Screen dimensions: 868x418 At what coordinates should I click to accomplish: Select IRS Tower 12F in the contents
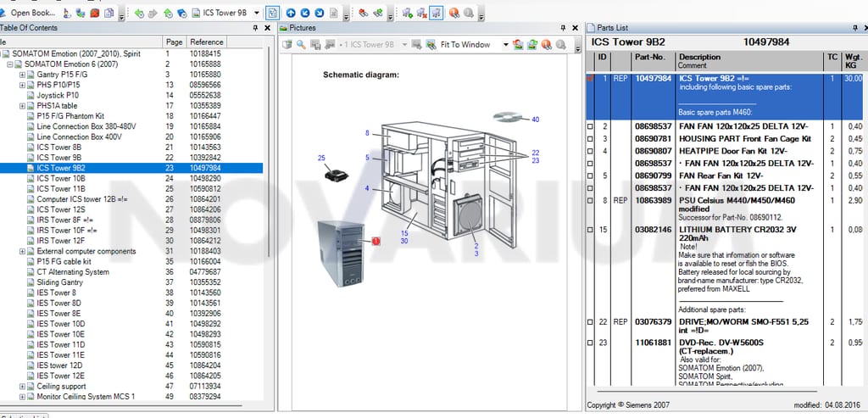click(x=60, y=241)
